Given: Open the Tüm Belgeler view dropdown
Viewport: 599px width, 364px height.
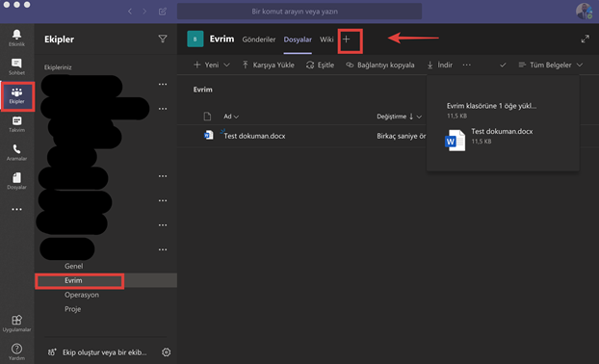Looking at the screenshot, I should 551,65.
